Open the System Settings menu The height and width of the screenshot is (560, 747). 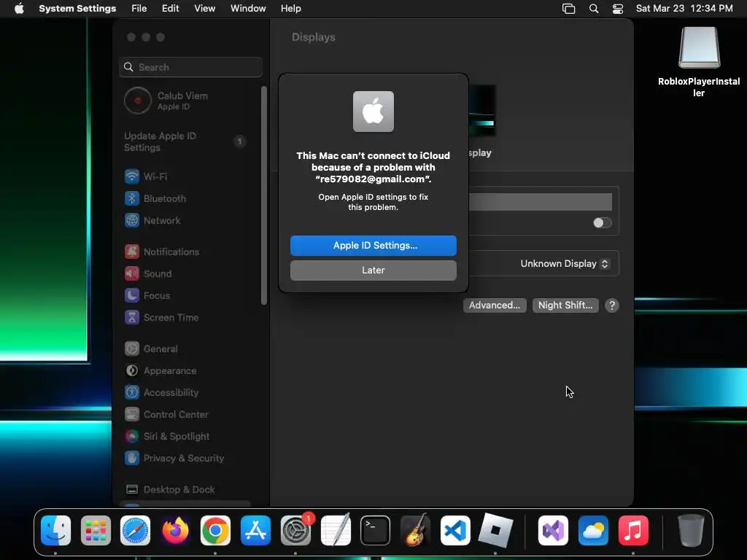pos(77,9)
